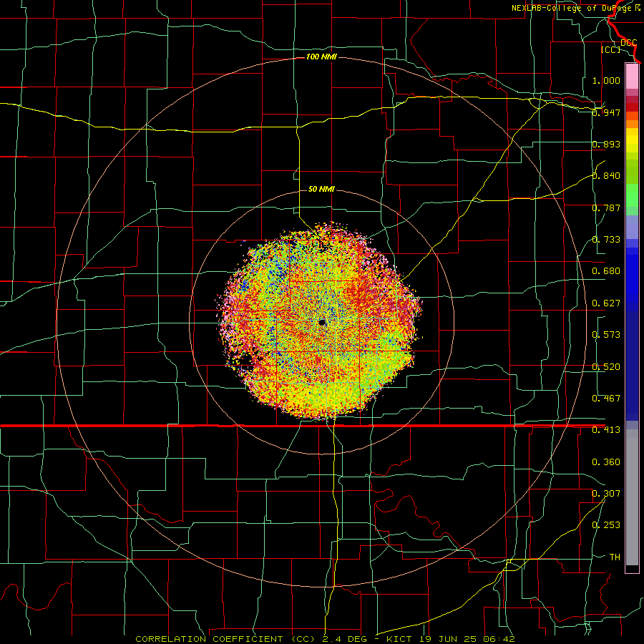Click the 0.947 color scale value
This screenshot has width=644, height=644.
[x=606, y=112]
